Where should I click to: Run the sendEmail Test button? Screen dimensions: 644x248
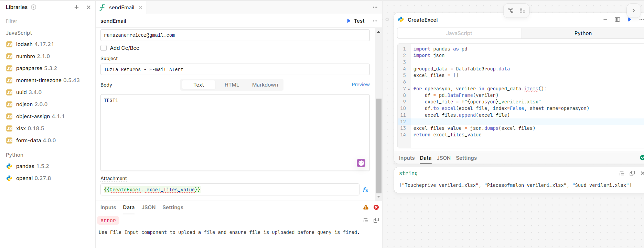pos(356,21)
